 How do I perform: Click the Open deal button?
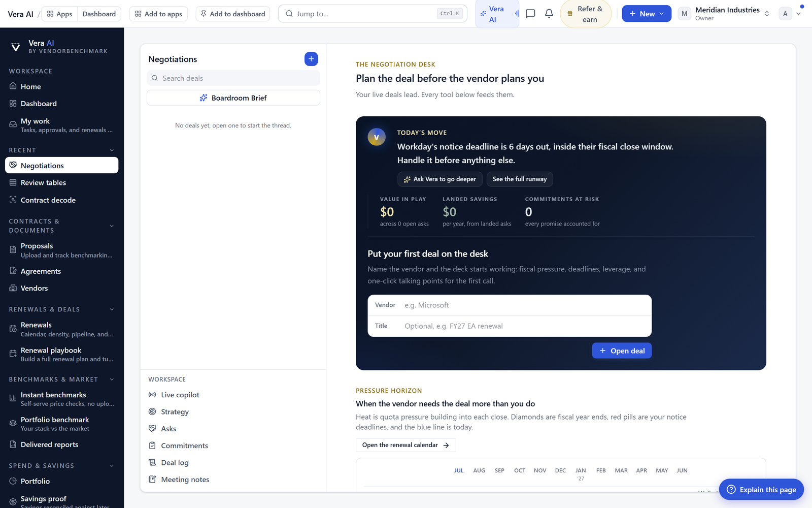(622, 351)
